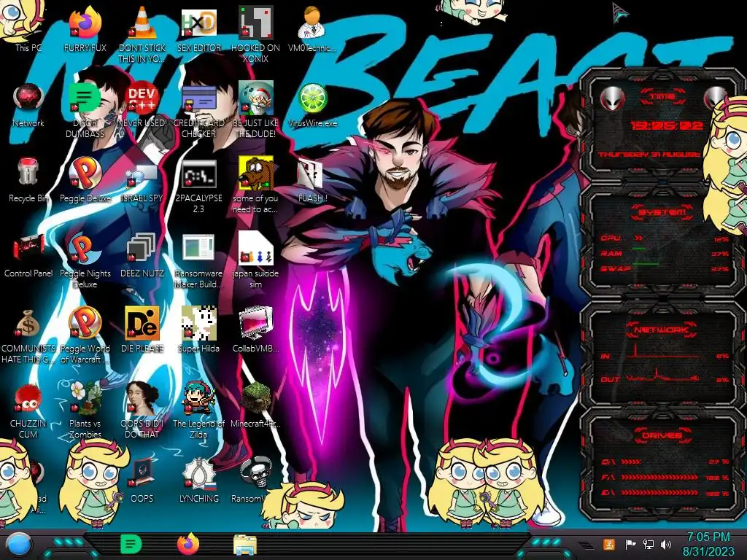Launch Plants vs Zombies
747x560 pixels.
click(85, 411)
